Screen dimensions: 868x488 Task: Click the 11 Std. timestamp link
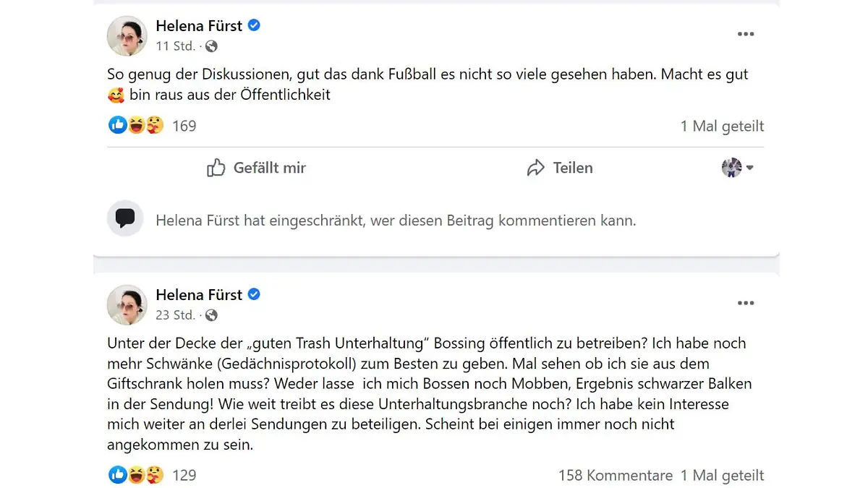tap(175, 46)
